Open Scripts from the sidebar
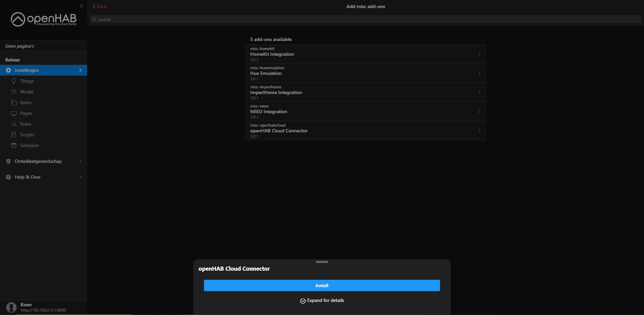 click(44, 135)
